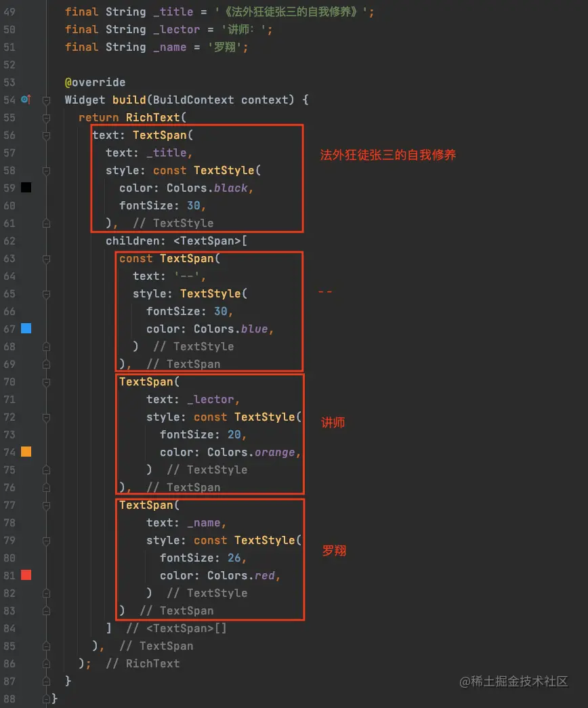Click Colors.red on line 81
Screen dimensions: 588x708
click(x=240, y=575)
